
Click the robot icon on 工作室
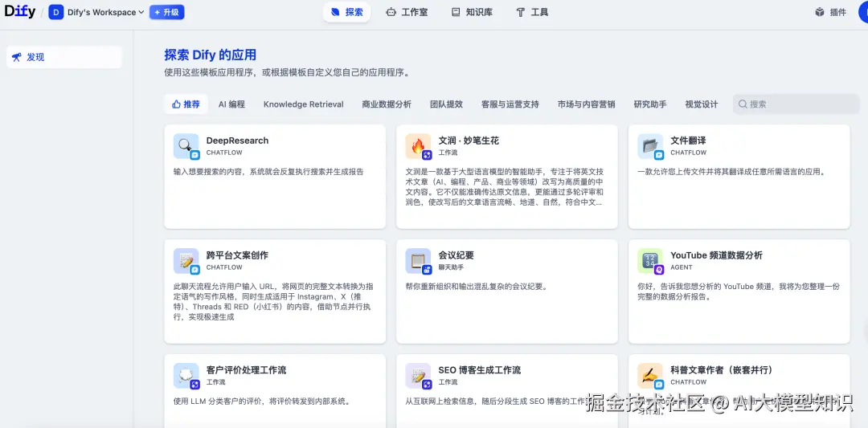(391, 12)
